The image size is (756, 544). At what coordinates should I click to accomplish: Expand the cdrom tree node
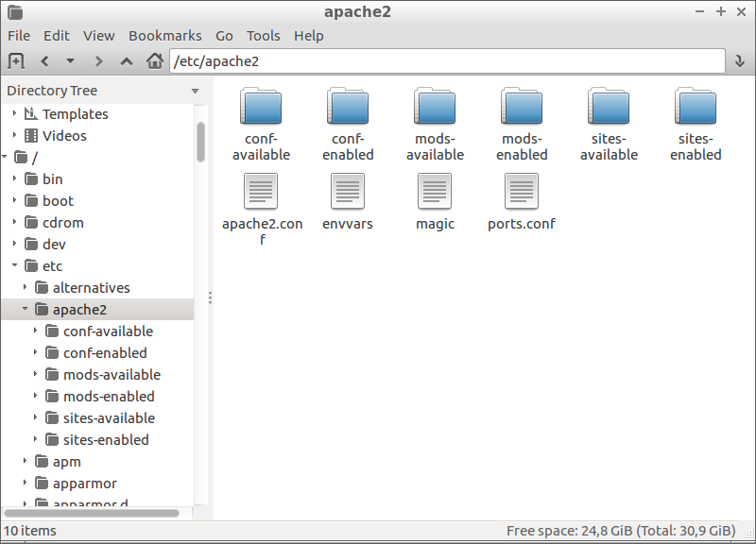14,222
